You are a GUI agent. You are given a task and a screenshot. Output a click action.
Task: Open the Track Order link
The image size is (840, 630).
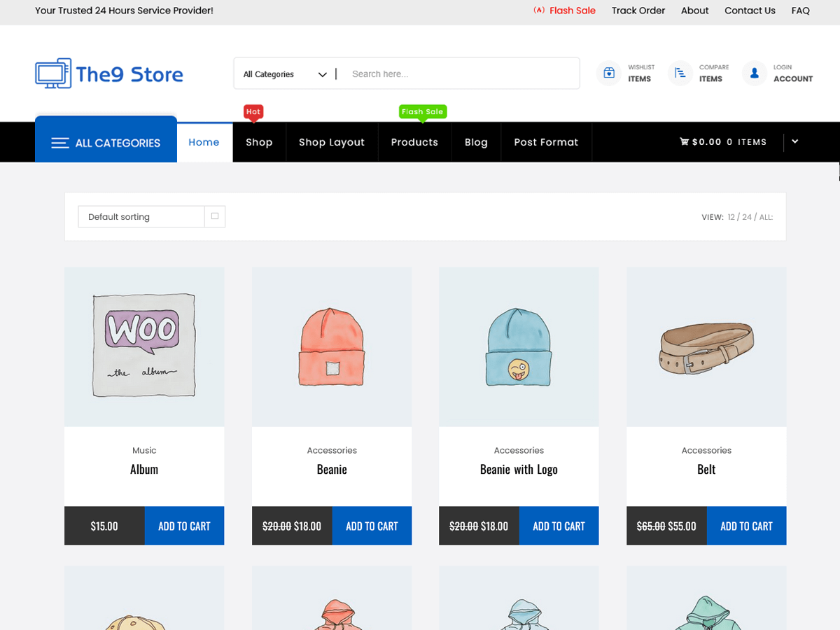pyautogui.click(x=638, y=10)
